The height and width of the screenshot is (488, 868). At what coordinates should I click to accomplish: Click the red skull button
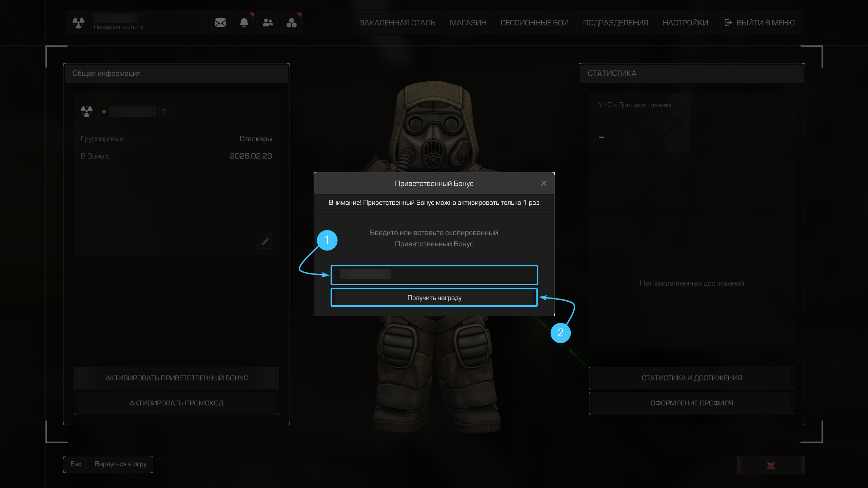pyautogui.click(x=771, y=465)
